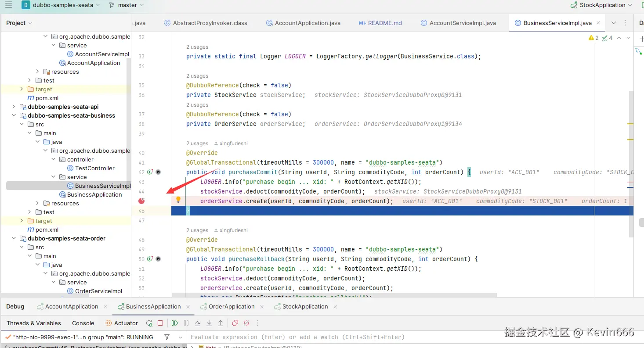Screen dimensions: 644x348
Task: Open editor tab options menu
Action: (625, 23)
